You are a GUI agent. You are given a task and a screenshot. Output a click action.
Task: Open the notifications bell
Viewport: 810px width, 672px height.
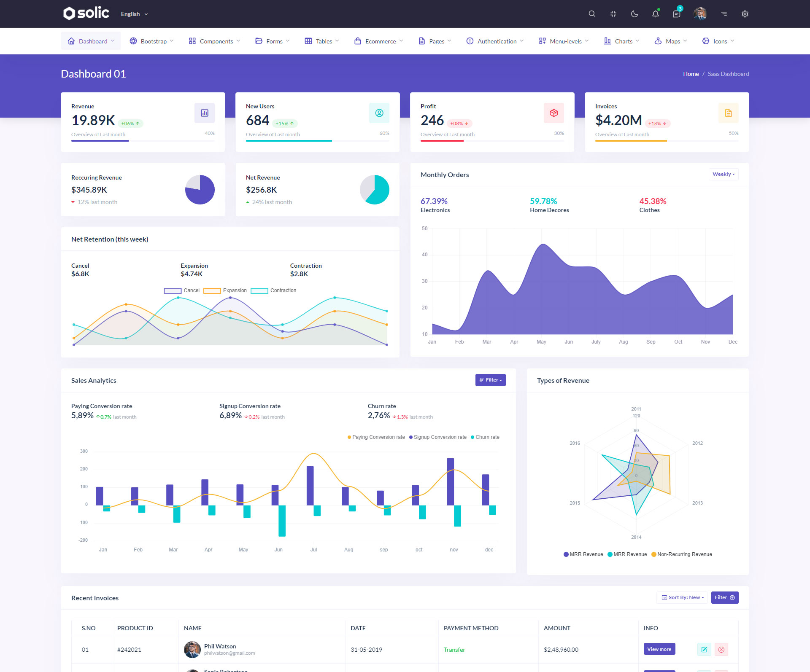655,14
